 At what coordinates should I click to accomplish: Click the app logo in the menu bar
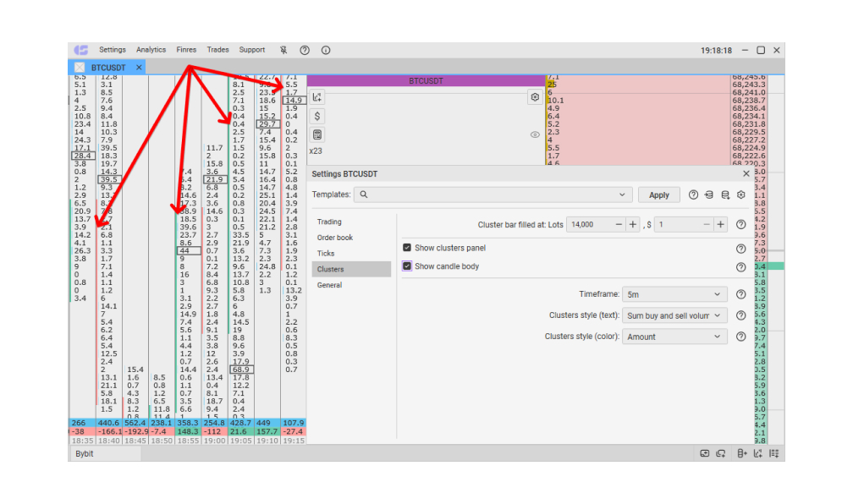coord(81,50)
